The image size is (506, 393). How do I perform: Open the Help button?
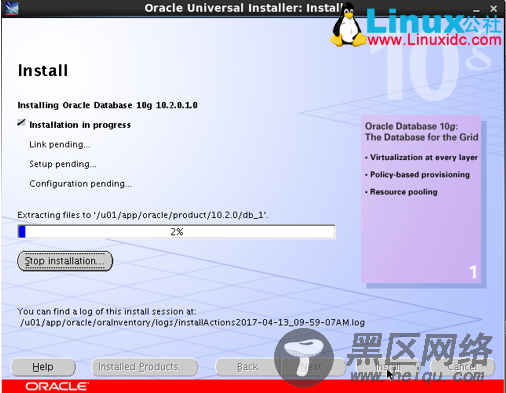point(43,367)
